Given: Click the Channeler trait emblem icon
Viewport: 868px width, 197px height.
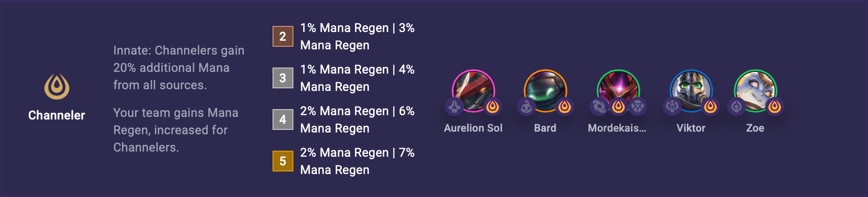Looking at the screenshot, I should coord(56,87).
